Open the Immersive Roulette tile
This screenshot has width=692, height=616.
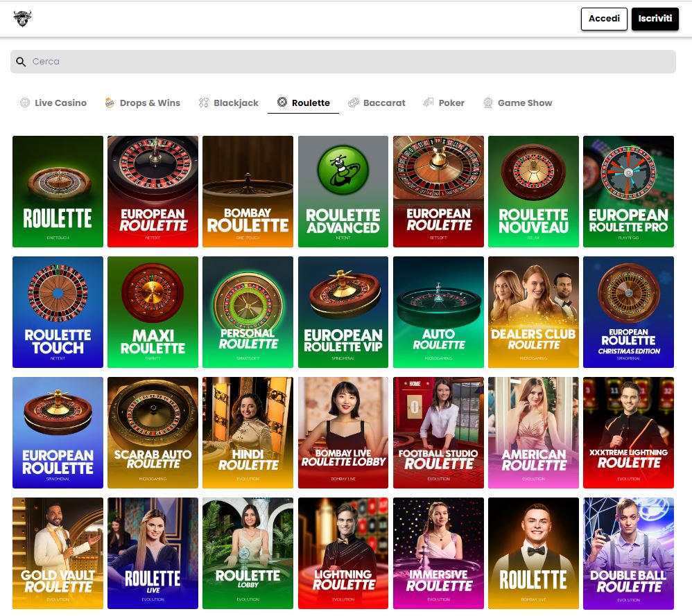click(438, 554)
